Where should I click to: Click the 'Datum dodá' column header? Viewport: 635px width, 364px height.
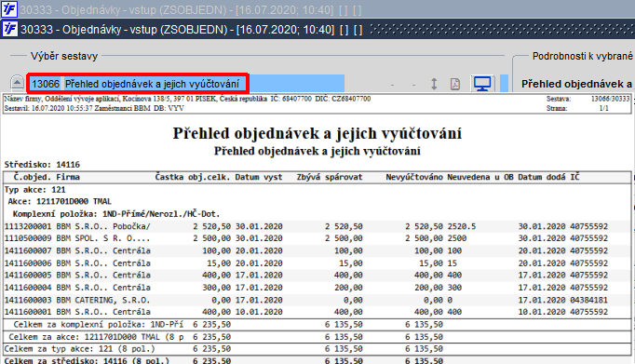pyautogui.click(x=542, y=177)
